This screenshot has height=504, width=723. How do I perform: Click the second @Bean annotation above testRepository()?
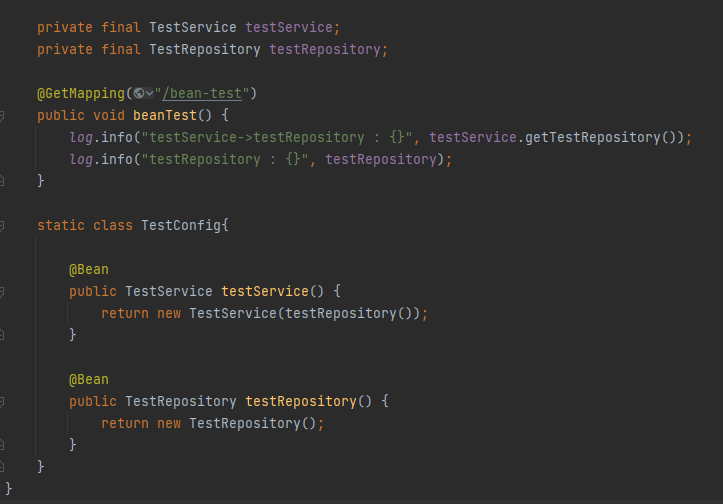point(89,379)
